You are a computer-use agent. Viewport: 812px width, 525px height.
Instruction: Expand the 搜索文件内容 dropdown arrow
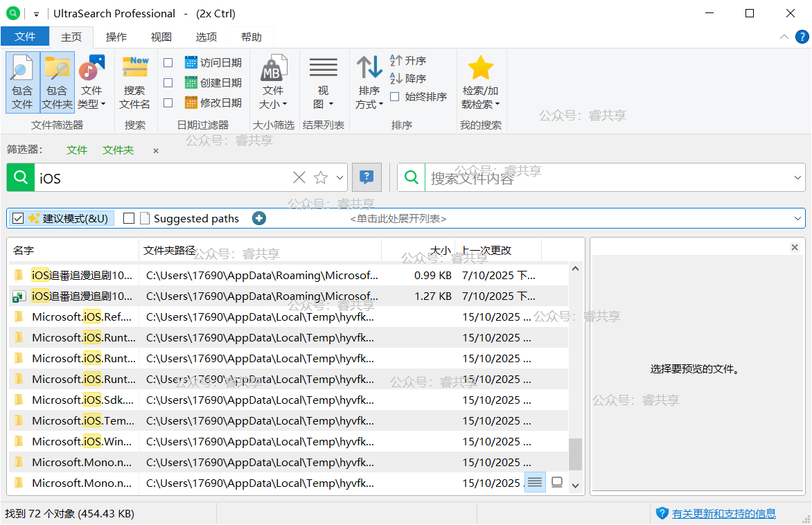[x=797, y=178]
